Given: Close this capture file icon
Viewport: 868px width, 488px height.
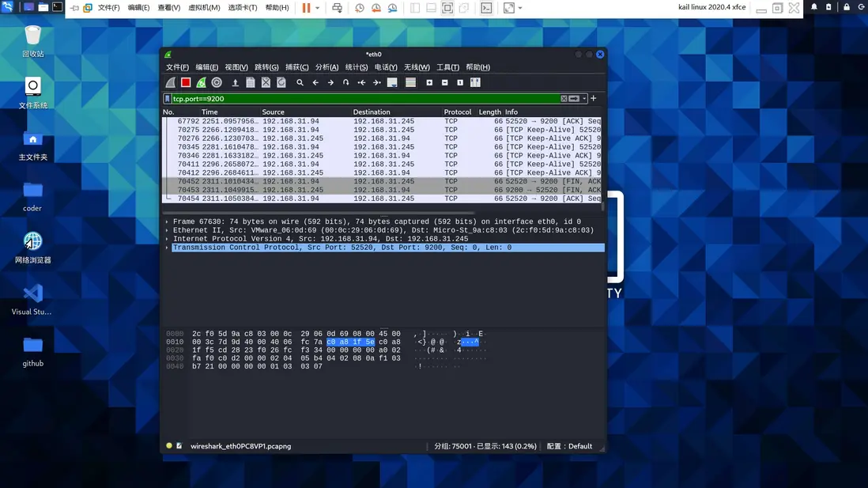Looking at the screenshot, I should [266, 82].
